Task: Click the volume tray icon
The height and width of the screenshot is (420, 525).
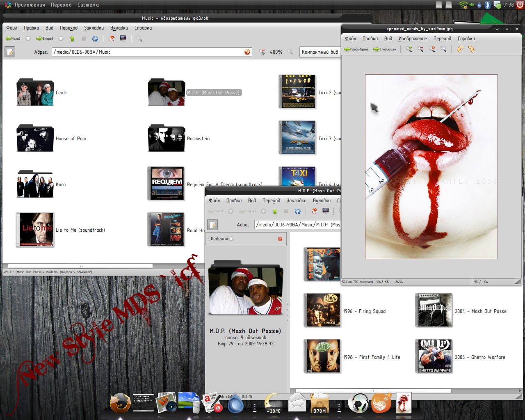Action: (x=472, y=5)
